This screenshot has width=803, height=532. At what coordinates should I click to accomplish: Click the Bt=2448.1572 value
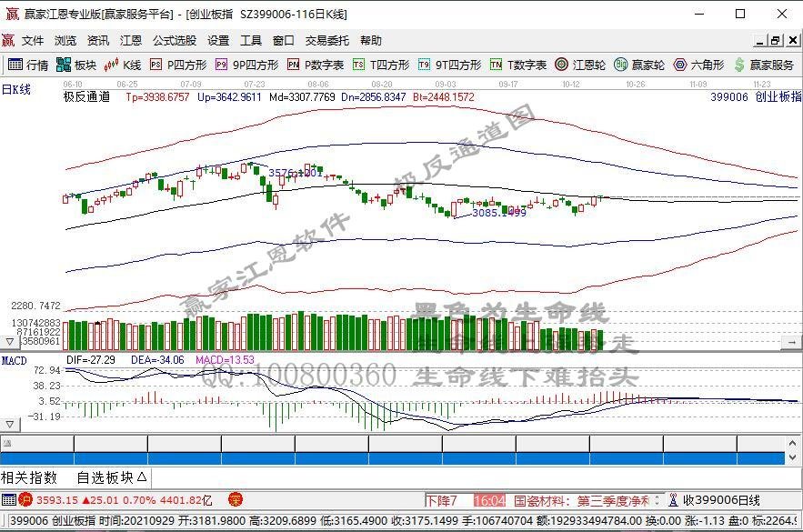click(x=444, y=96)
